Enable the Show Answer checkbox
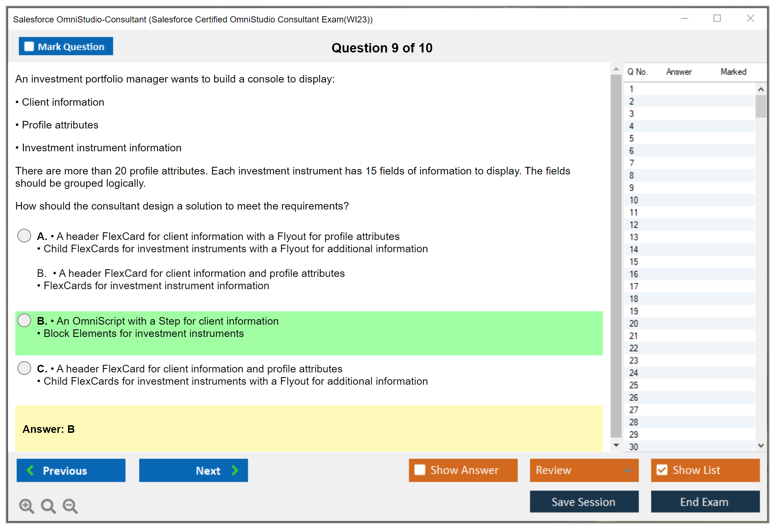The width and height of the screenshot is (778, 532). pos(420,470)
